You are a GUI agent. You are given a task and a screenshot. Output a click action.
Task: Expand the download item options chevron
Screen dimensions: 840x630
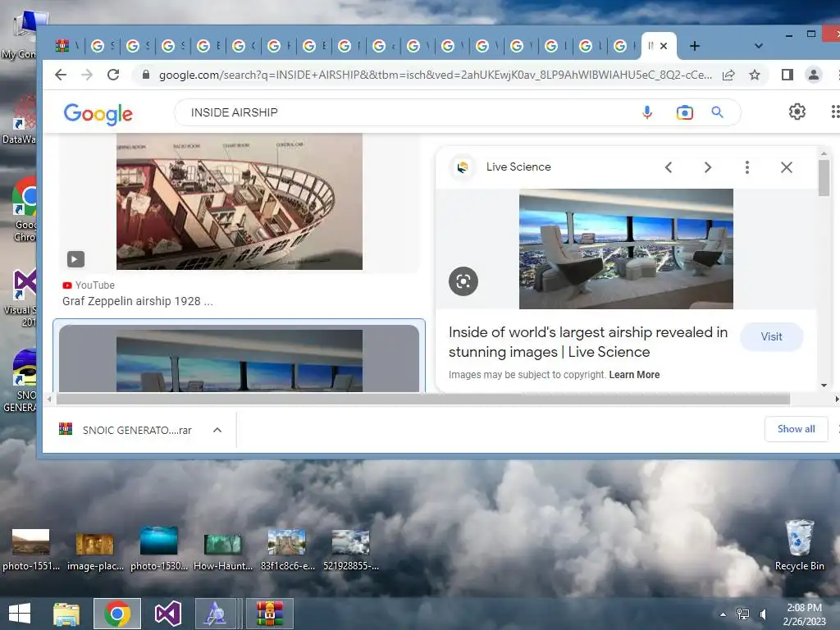pyautogui.click(x=217, y=430)
